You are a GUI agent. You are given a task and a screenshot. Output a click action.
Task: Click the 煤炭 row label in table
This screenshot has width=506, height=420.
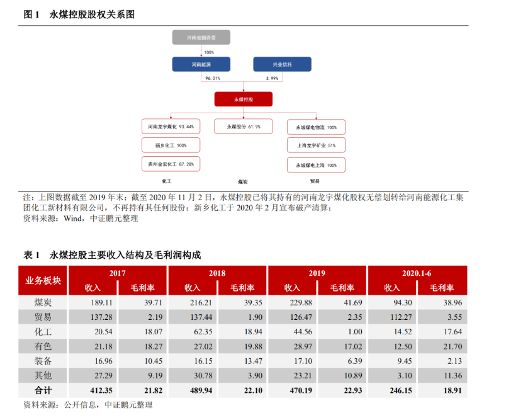coord(43,302)
